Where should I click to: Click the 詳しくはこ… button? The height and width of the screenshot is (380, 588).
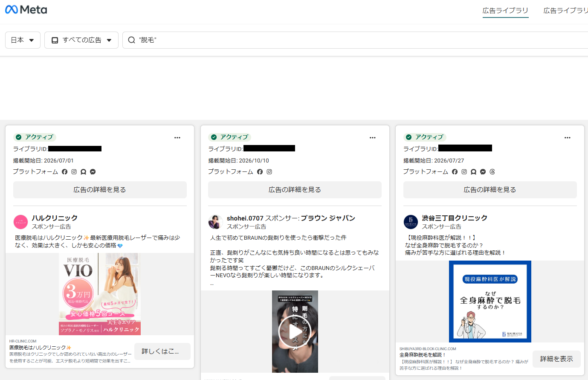tap(162, 351)
